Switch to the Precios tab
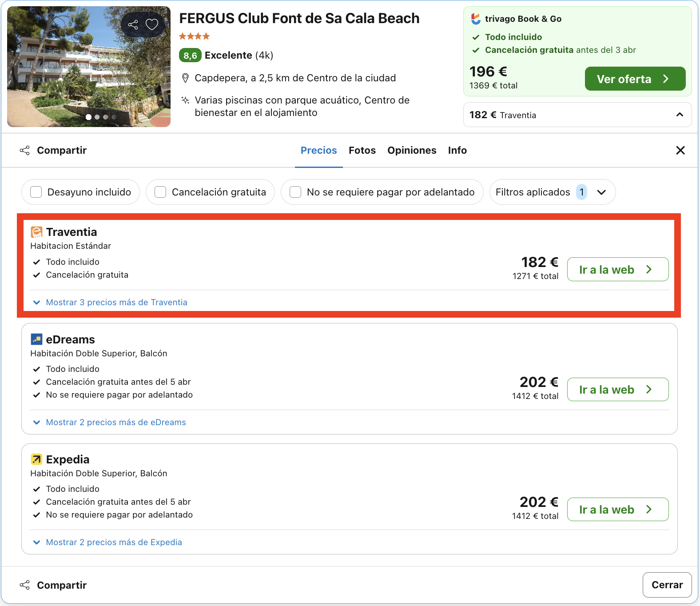 pos(319,150)
